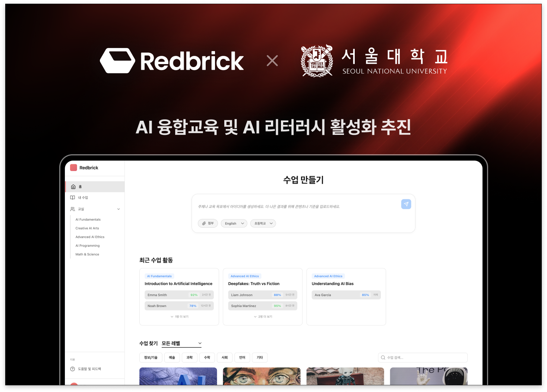Select the 수학 category filter chip
This screenshot has width=547, height=392.
tap(207, 357)
